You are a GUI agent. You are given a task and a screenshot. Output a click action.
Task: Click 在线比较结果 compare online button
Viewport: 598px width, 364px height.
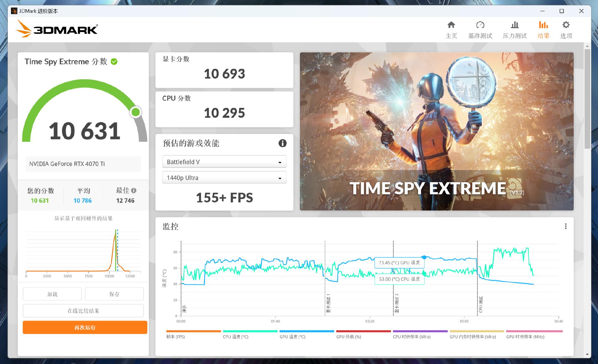(83, 310)
